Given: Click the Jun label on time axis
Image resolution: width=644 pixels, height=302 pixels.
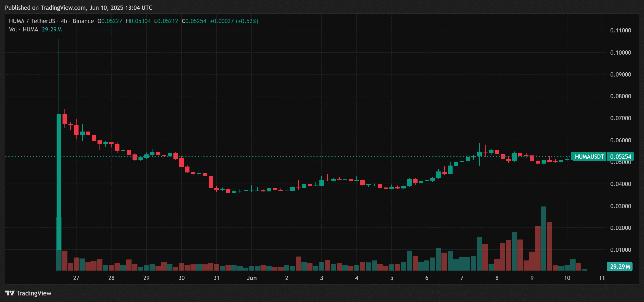Looking at the screenshot, I should (x=251, y=278).
